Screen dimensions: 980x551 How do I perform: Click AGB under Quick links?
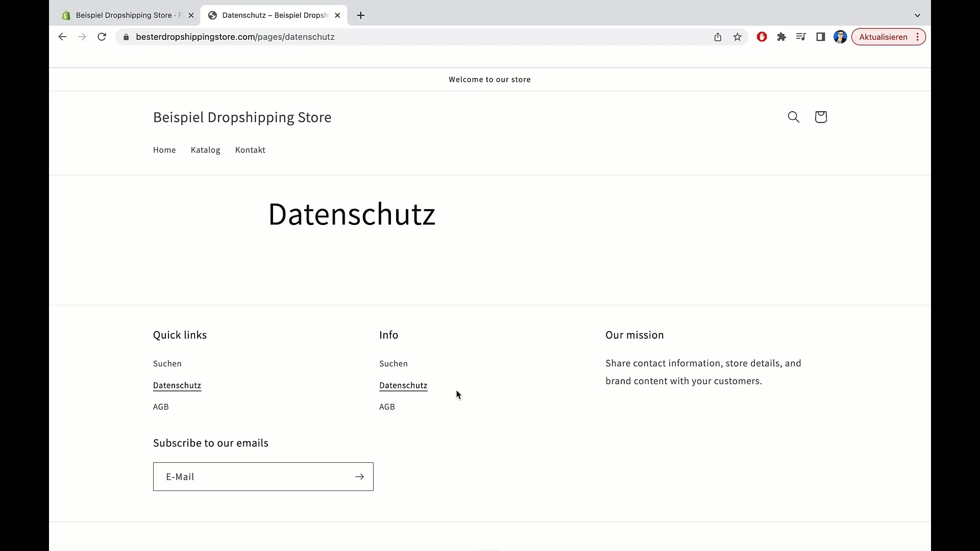pos(161,407)
